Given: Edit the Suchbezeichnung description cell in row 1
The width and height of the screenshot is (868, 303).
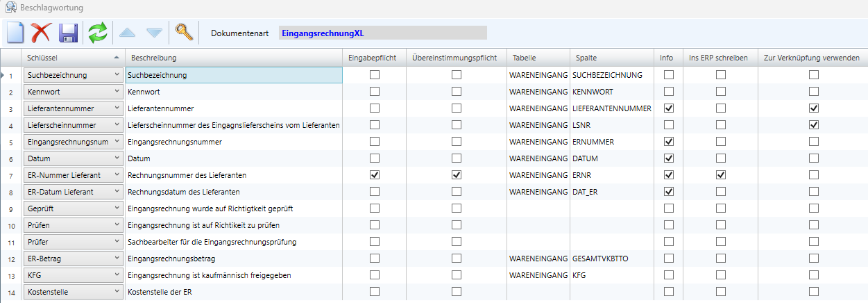Looking at the screenshot, I should [x=234, y=75].
